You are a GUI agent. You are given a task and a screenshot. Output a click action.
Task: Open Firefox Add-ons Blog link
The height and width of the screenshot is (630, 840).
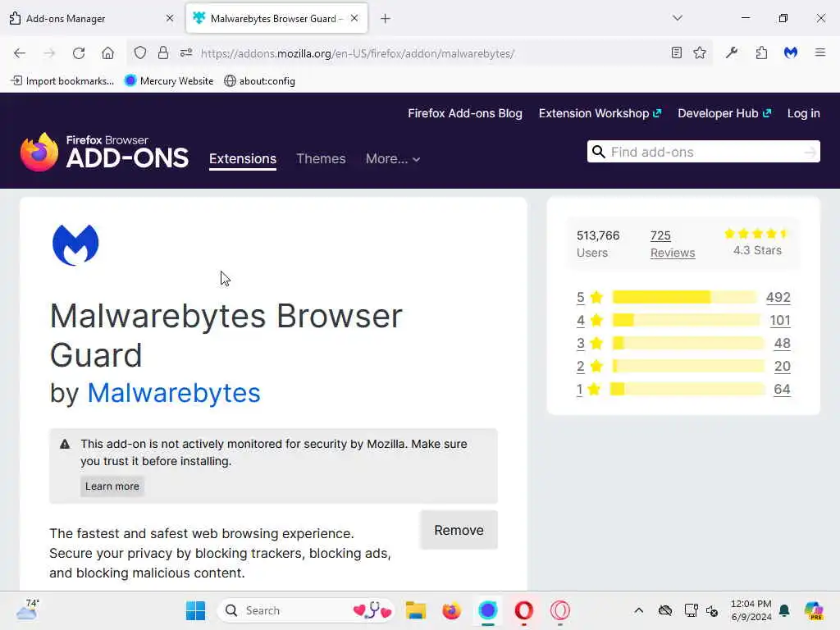465,113
